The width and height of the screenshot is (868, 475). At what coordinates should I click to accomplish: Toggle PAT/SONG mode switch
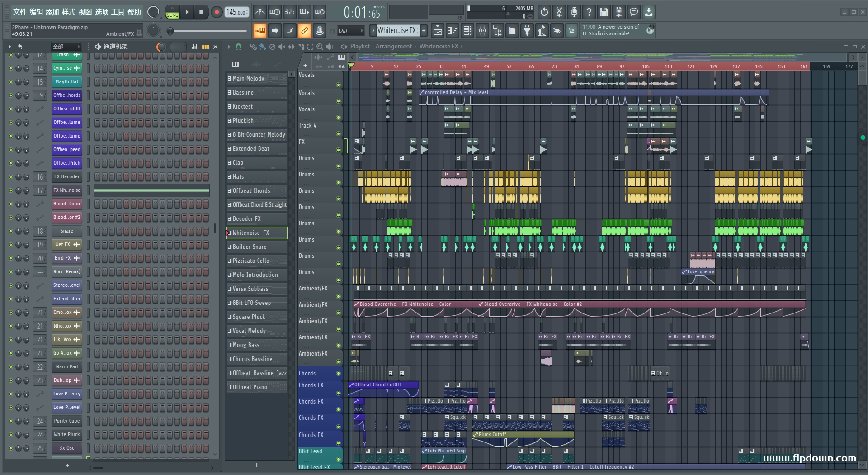[x=172, y=12]
